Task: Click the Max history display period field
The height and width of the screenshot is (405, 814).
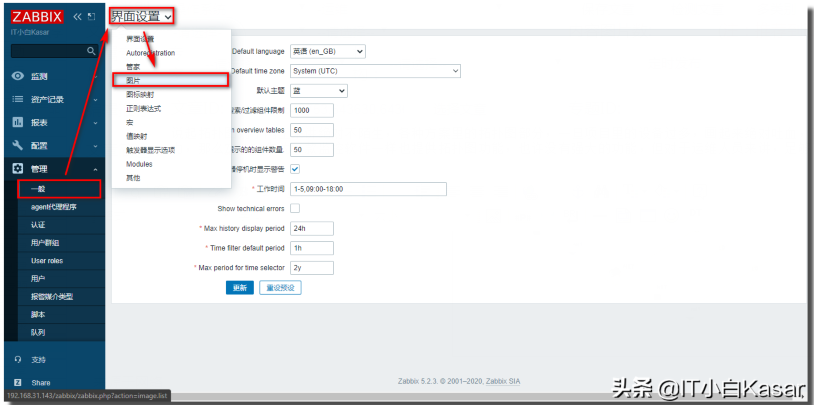Action: pos(312,228)
